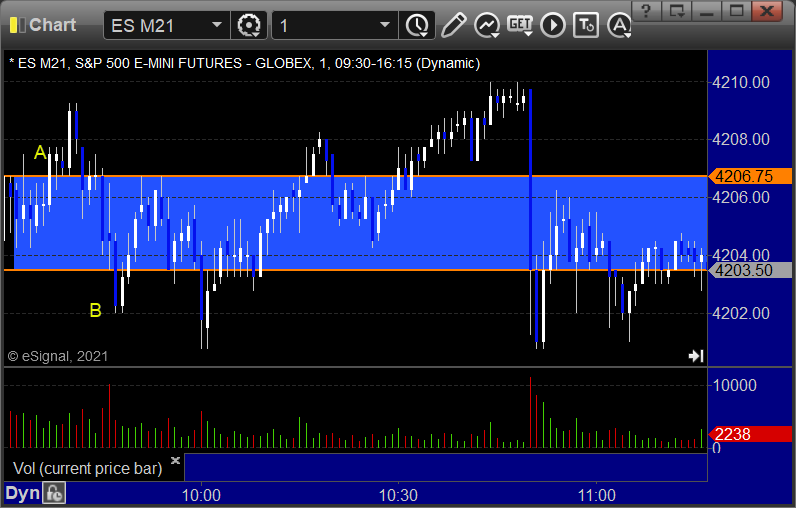Open the alerts 'A' circle icon
Image resolution: width=796 pixels, height=508 pixels.
(619, 25)
